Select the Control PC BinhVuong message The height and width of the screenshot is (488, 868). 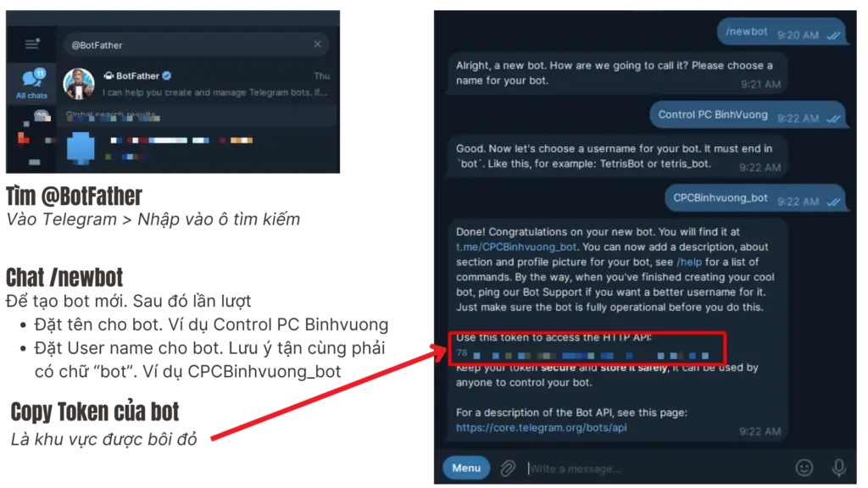coord(748,115)
